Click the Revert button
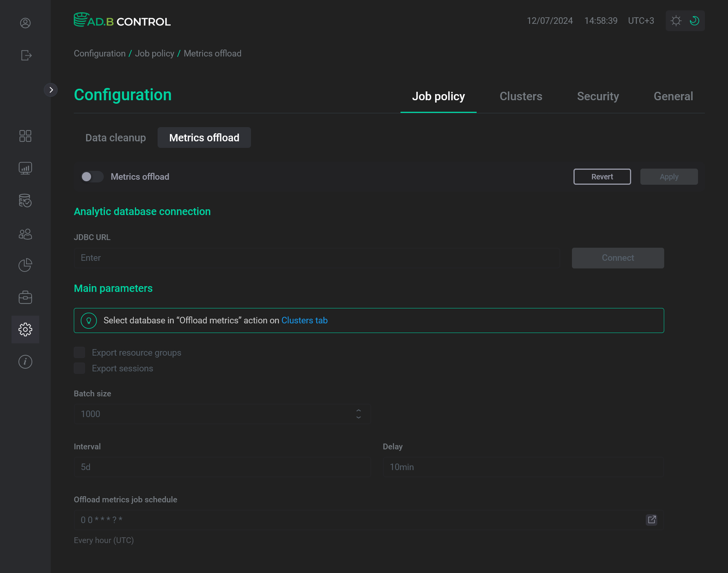This screenshot has height=573, width=728. coord(602,177)
